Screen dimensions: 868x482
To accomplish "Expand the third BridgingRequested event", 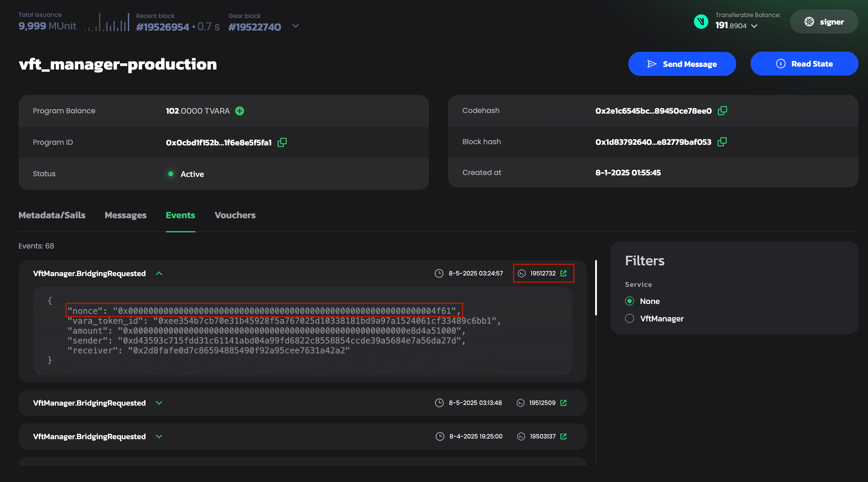I will (x=159, y=436).
